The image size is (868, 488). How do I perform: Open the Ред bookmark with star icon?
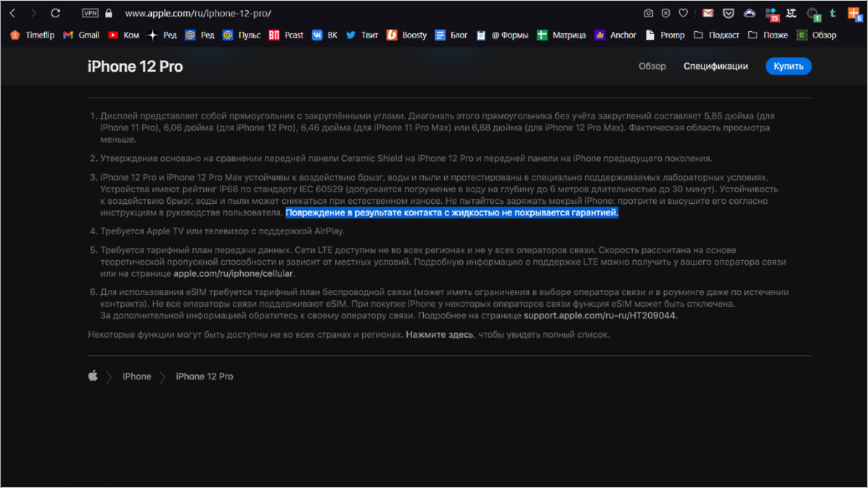click(x=162, y=35)
